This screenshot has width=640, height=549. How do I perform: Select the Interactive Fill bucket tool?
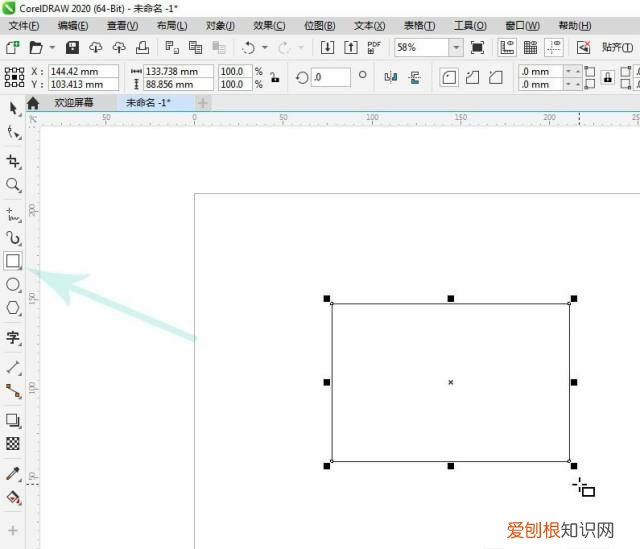tap(13, 498)
